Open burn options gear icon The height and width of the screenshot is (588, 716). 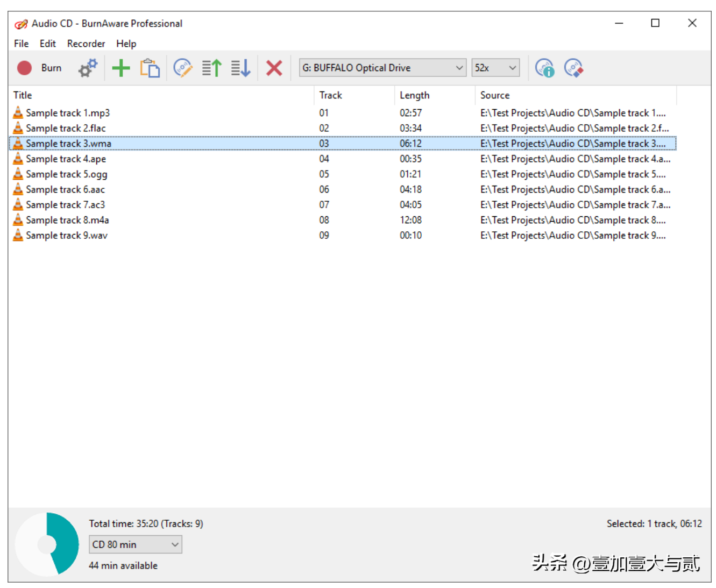(88, 68)
